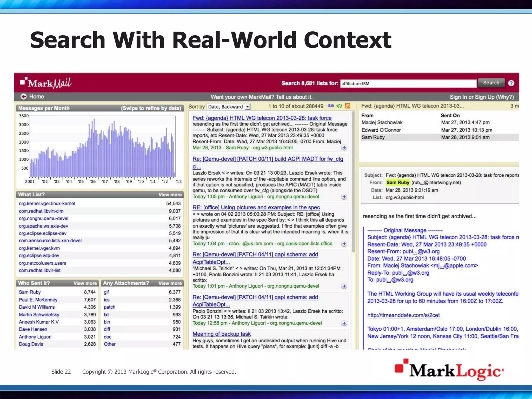Click the timeanddate.com/s/2cet link
The image size is (532, 399).
tap(403, 315)
